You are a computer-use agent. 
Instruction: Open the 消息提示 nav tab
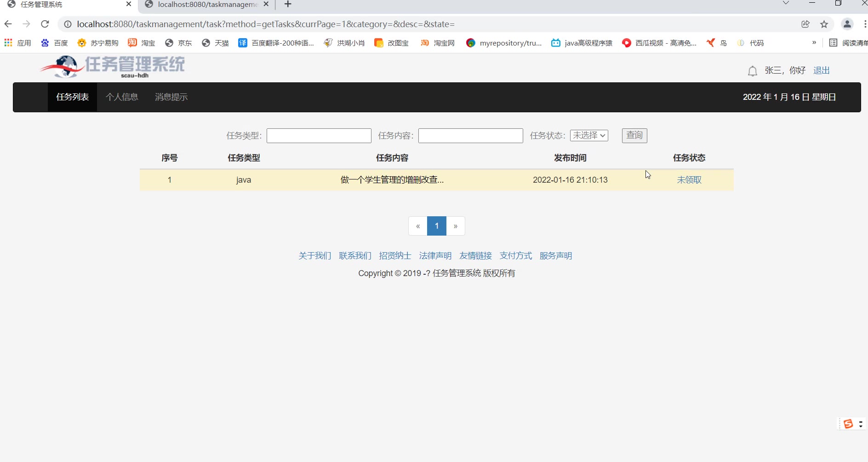[171, 97]
